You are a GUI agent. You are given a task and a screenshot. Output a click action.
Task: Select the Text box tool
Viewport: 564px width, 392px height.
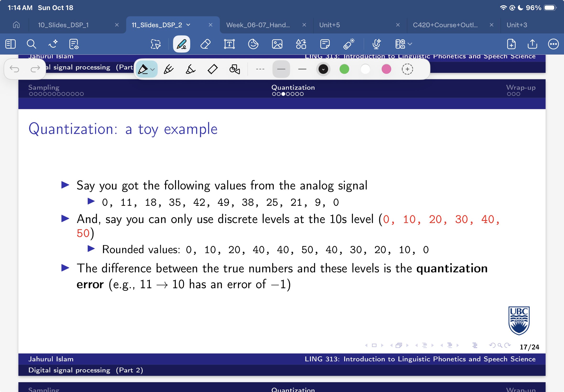(x=229, y=44)
